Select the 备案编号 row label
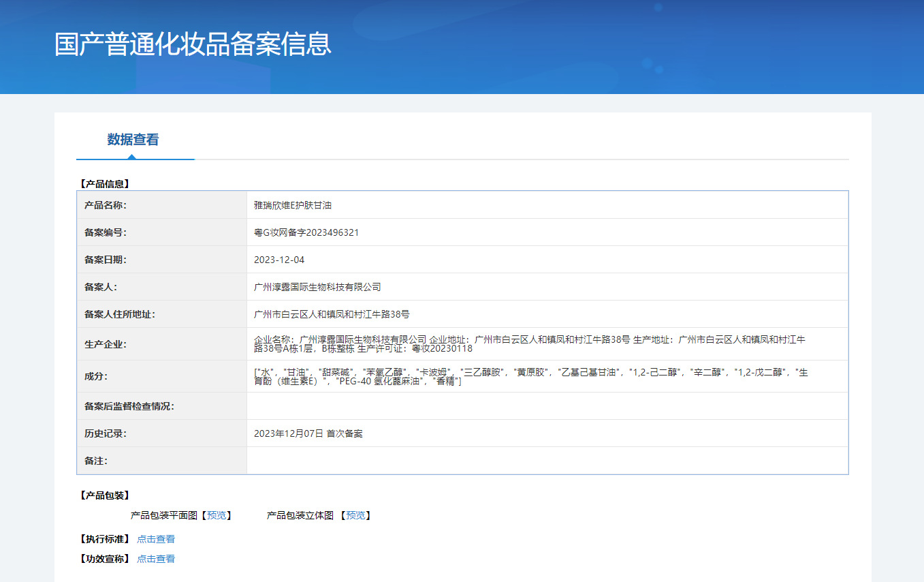Viewport: 924px width, 582px height. pyautogui.click(x=106, y=232)
